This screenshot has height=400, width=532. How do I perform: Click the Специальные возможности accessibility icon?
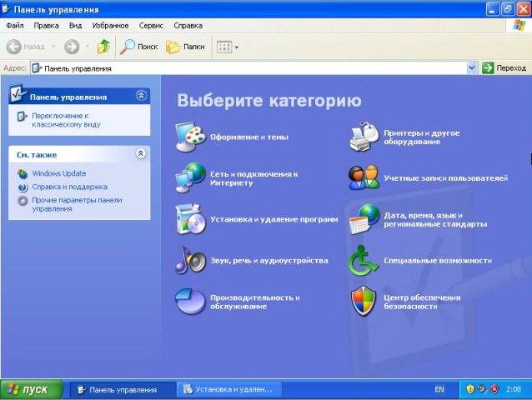(364, 260)
